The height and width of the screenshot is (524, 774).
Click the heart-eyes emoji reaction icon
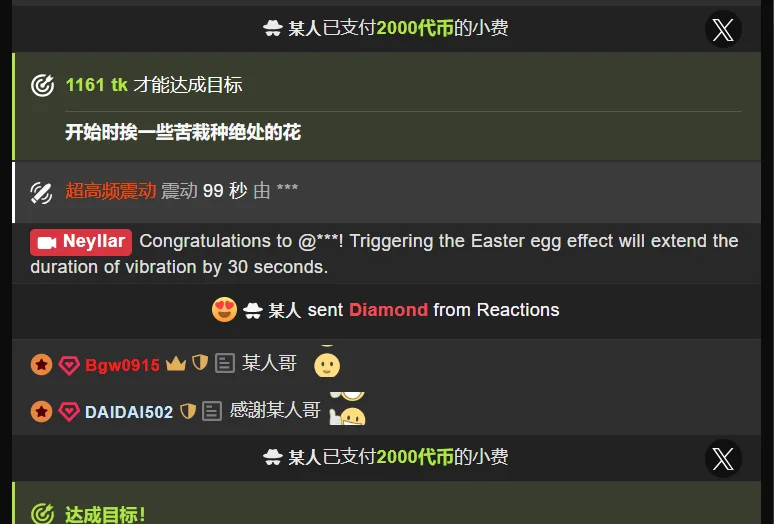(224, 310)
